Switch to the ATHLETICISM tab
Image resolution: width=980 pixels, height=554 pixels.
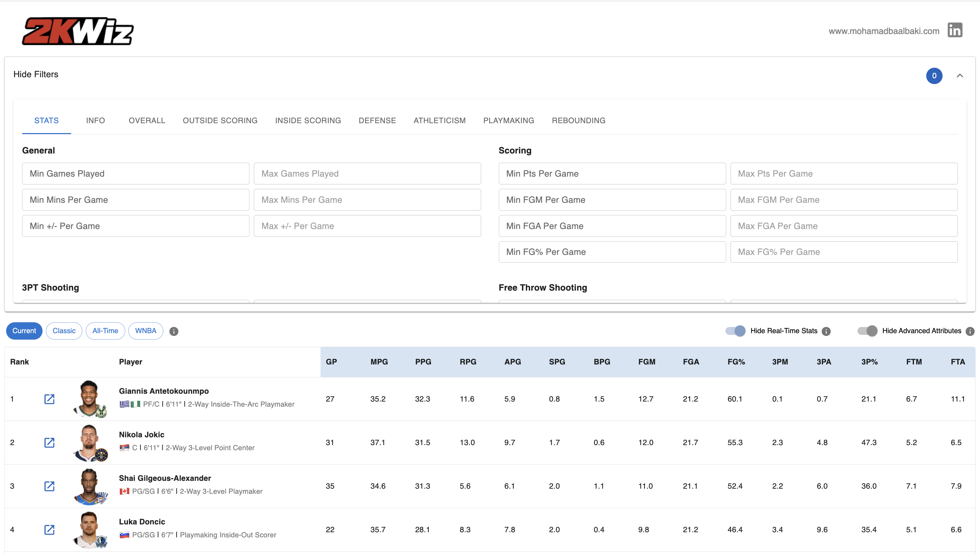(x=440, y=120)
